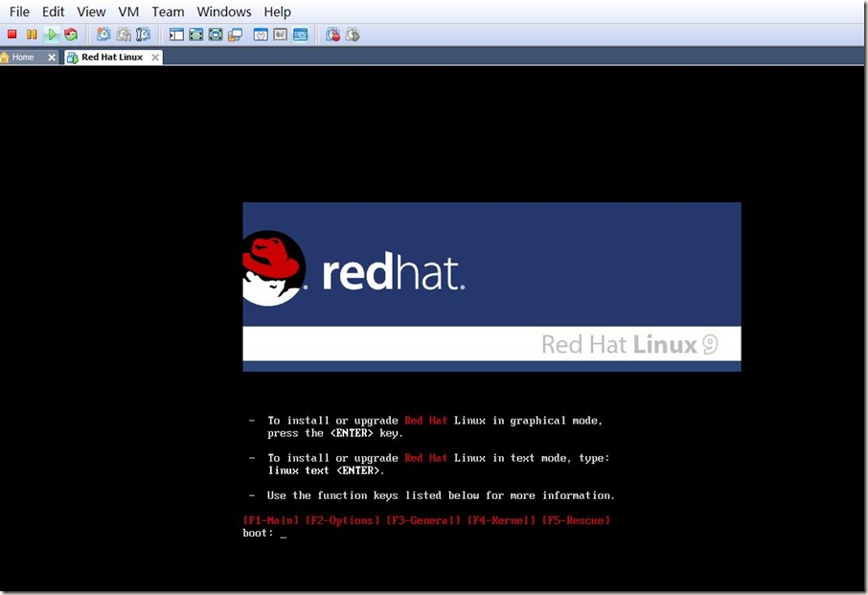Switch to the Home tab
This screenshot has width=868, height=595.
tap(23, 57)
